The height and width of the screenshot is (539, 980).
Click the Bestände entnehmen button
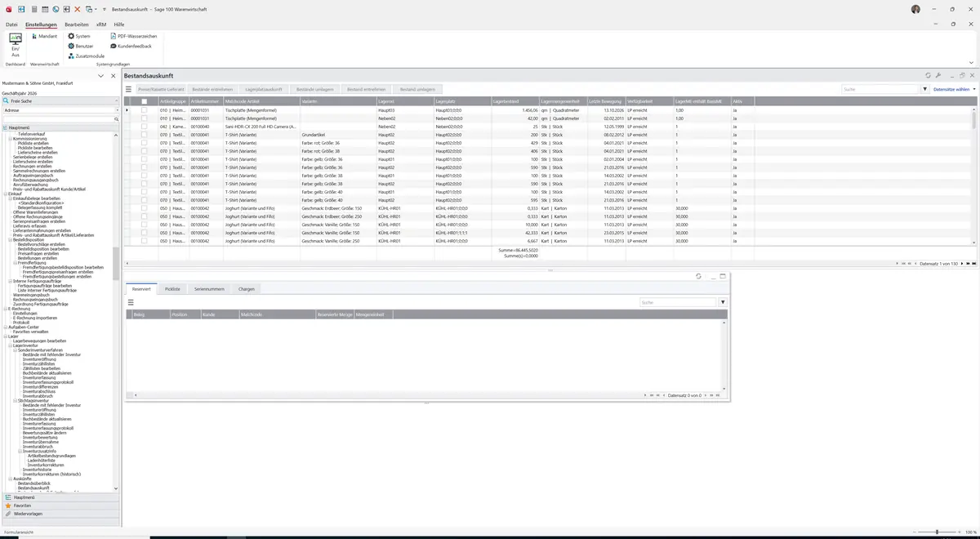click(212, 89)
